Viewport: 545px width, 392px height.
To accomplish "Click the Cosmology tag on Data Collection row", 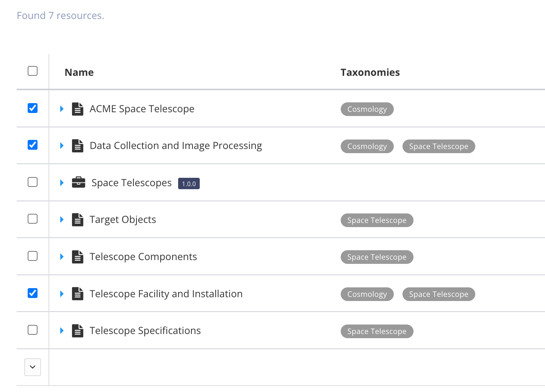I will [367, 146].
